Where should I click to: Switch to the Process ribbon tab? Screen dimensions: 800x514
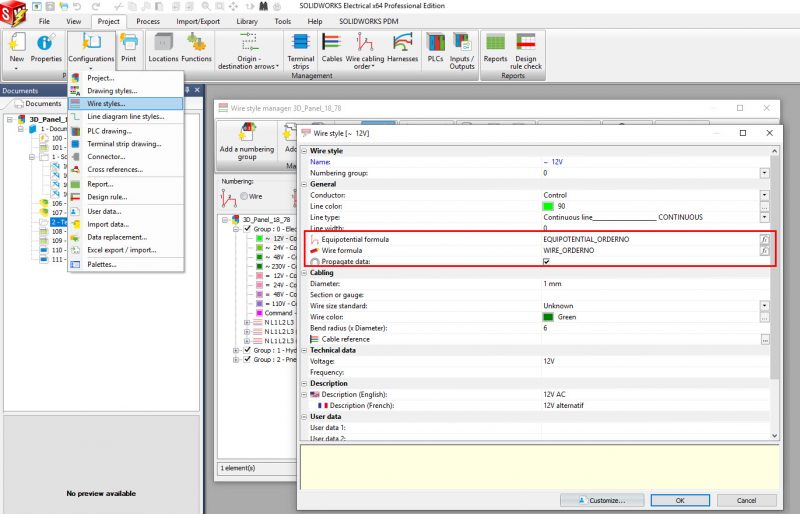point(148,21)
